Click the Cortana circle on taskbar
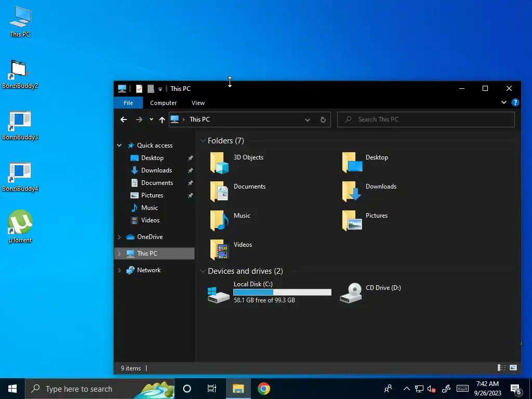Viewport: 532px width, 399px height. [187, 389]
